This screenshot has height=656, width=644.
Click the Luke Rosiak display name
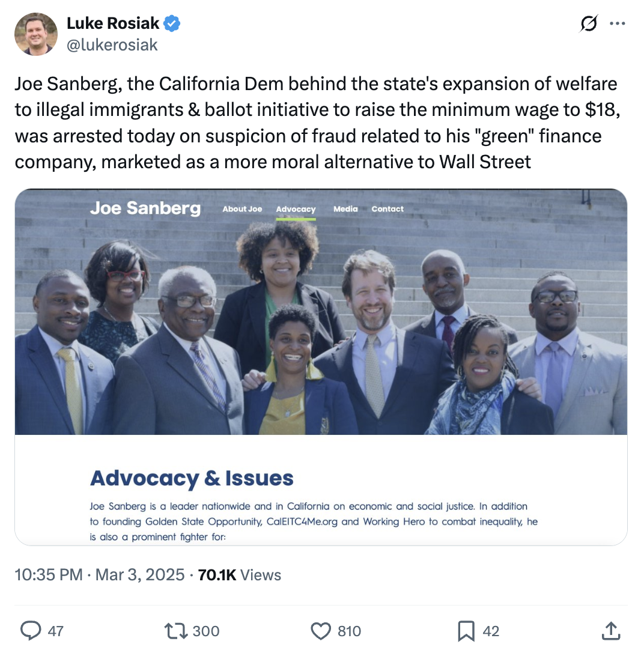113,24
